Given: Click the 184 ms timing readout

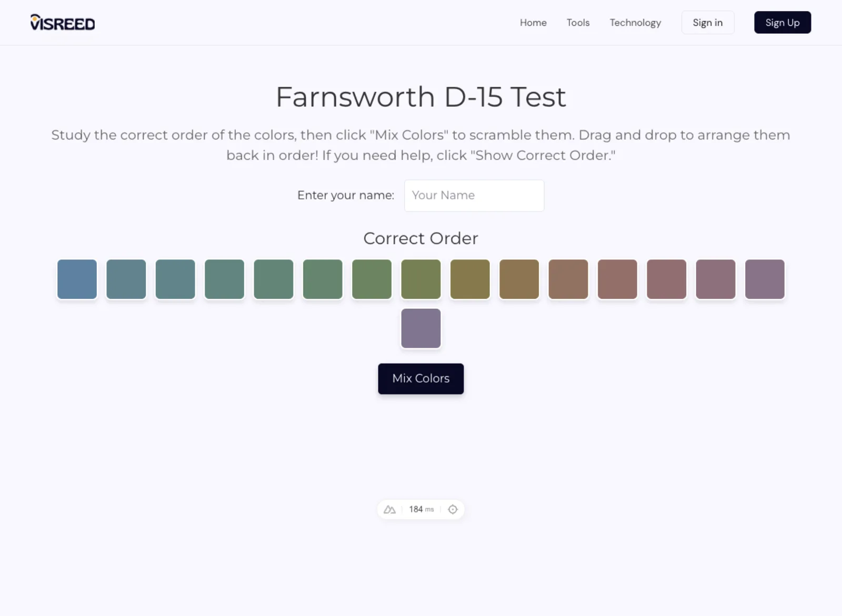Looking at the screenshot, I should (422, 509).
